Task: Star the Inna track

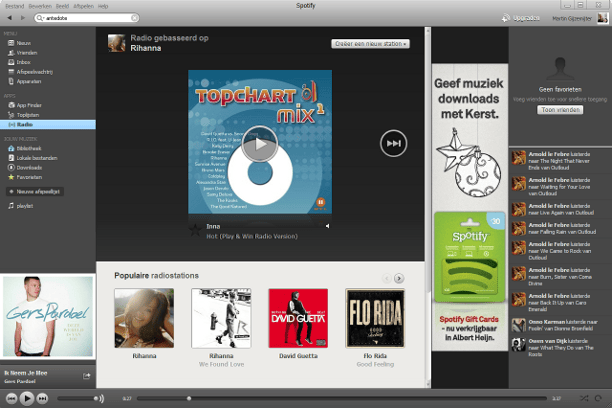Action: coord(195,230)
